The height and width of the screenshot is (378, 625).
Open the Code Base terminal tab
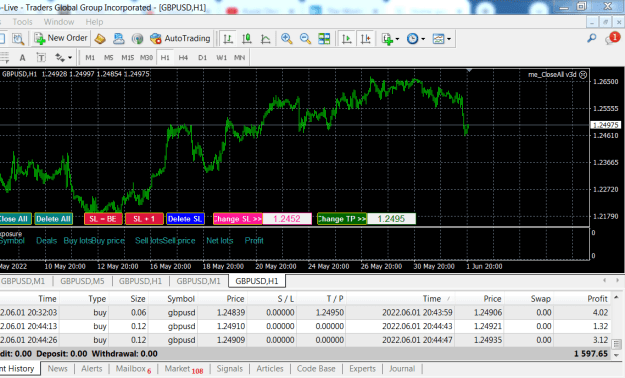[x=316, y=369]
